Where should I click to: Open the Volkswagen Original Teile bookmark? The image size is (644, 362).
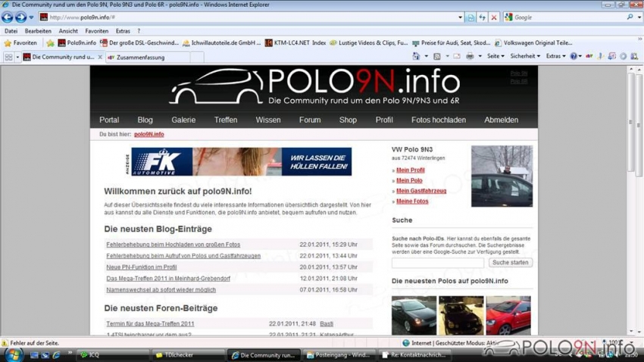pyautogui.click(x=533, y=42)
